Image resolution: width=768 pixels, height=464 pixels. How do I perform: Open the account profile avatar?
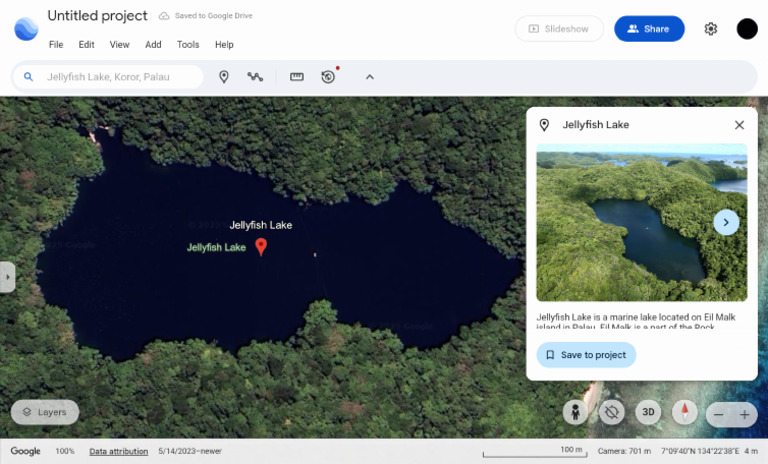pyautogui.click(x=747, y=29)
